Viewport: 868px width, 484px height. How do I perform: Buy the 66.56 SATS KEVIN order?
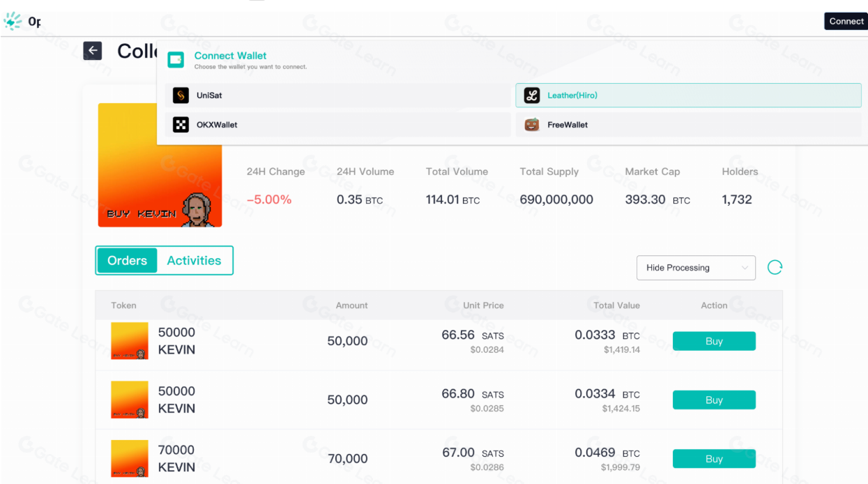(x=713, y=341)
